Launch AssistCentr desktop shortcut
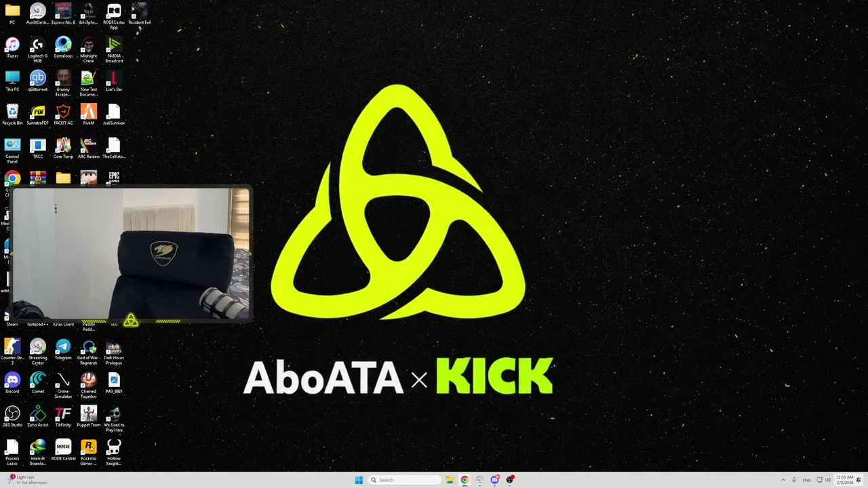Image resolution: width=868 pixels, height=488 pixels. (x=37, y=14)
